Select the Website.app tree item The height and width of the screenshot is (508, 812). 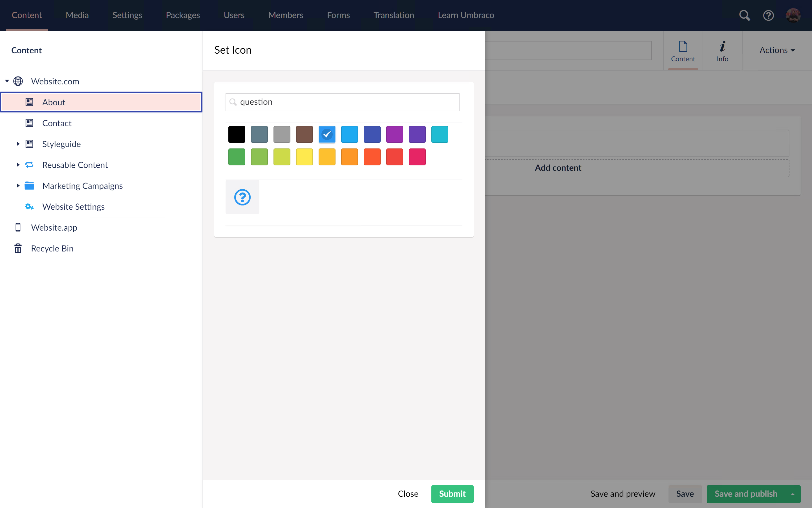101,227
